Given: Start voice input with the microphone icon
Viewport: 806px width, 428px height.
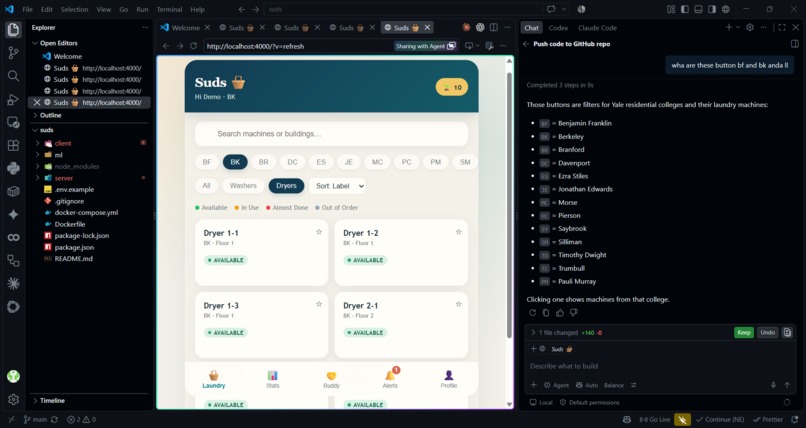Looking at the screenshot, I should pyautogui.click(x=773, y=385).
